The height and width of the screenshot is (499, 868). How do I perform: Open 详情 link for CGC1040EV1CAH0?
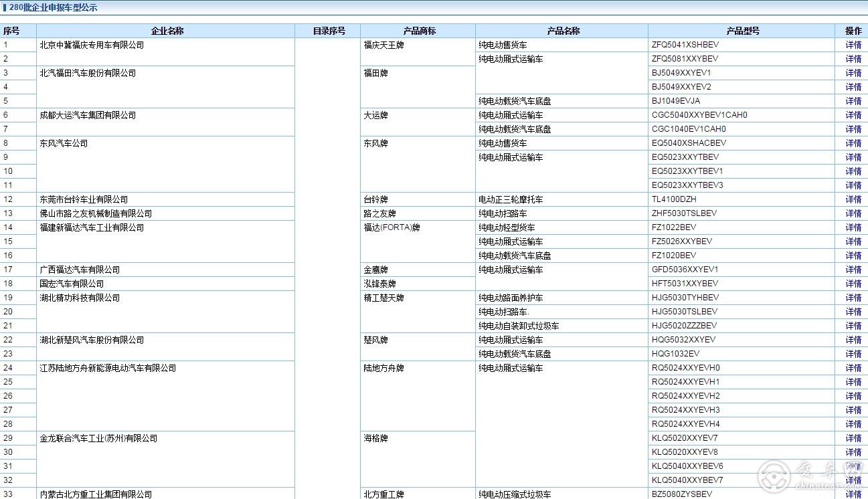(853, 130)
